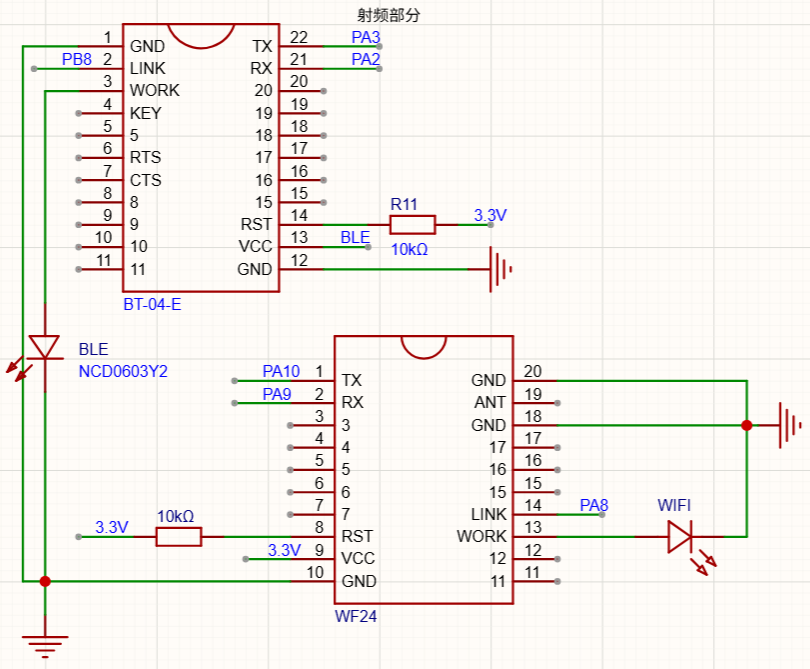This screenshot has width=810, height=669.
Task: Select ground symbol right of WF24
Action: 789,425
